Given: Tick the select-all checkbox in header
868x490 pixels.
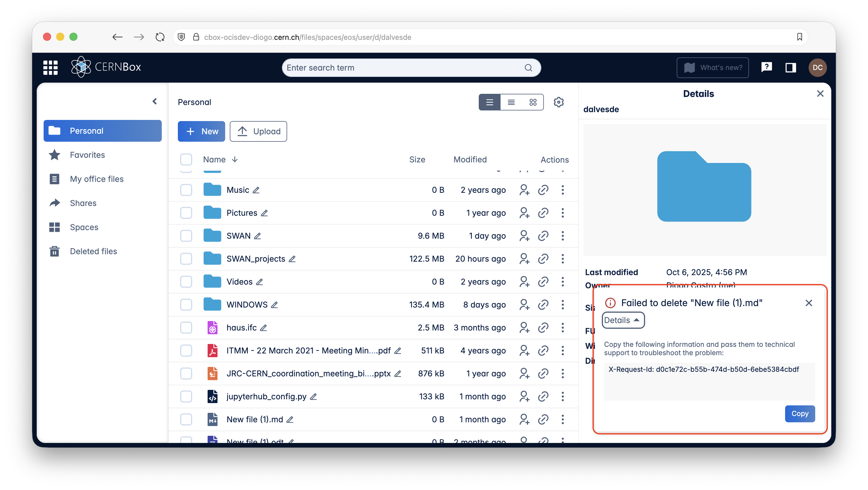Looking at the screenshot, I should [186, 160].
